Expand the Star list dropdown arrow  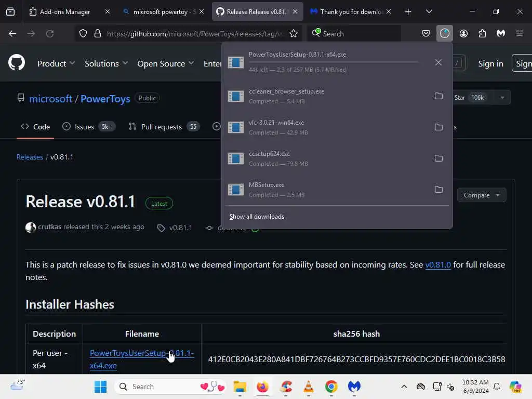pos(502,98)
